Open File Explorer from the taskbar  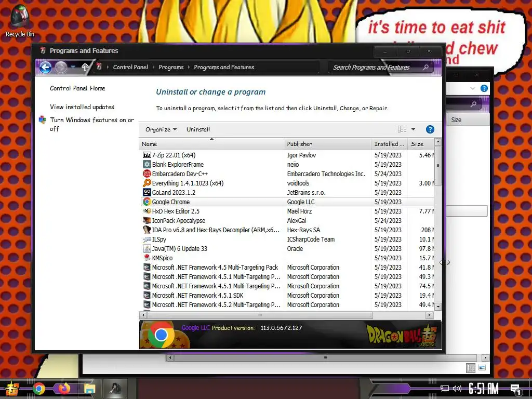click(x=89, y=389)
